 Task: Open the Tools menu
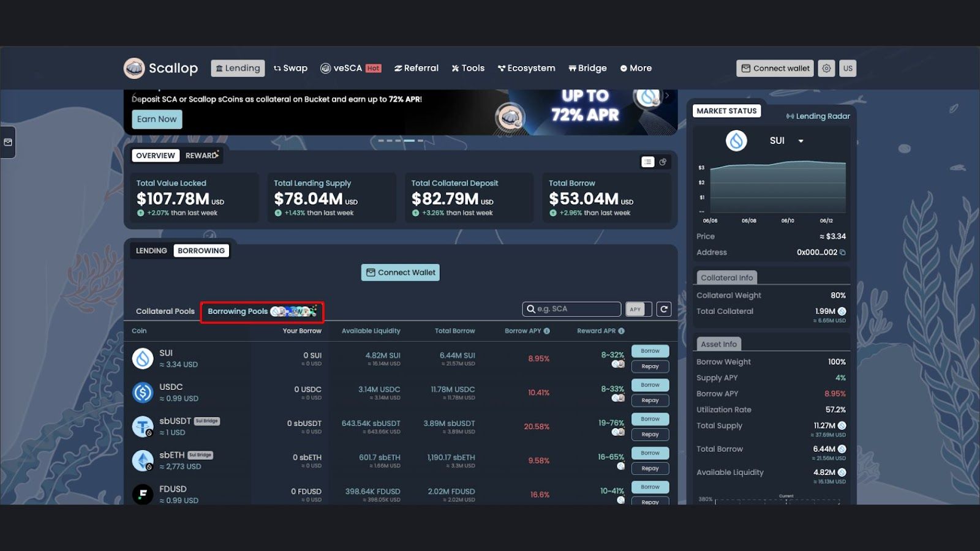(x=468, y=68)
